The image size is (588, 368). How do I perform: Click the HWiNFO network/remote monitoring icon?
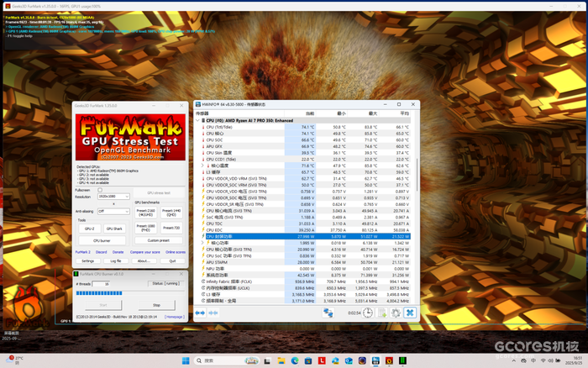pos(328,313)
